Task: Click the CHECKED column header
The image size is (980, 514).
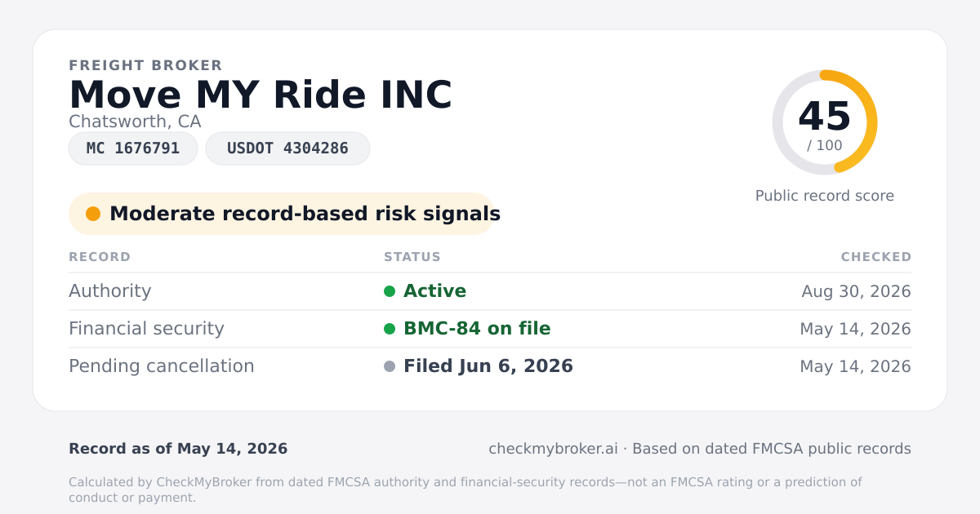Action: pyautogui.click(x=876, y=257)
